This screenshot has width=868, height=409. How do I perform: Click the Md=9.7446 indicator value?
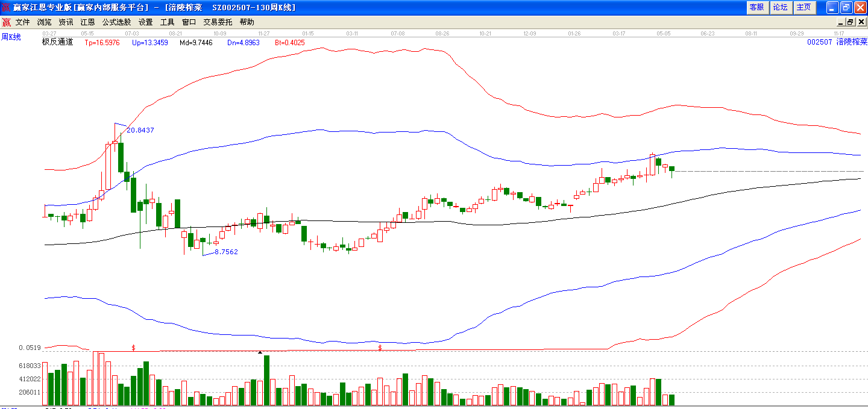(x=196, y=43)
